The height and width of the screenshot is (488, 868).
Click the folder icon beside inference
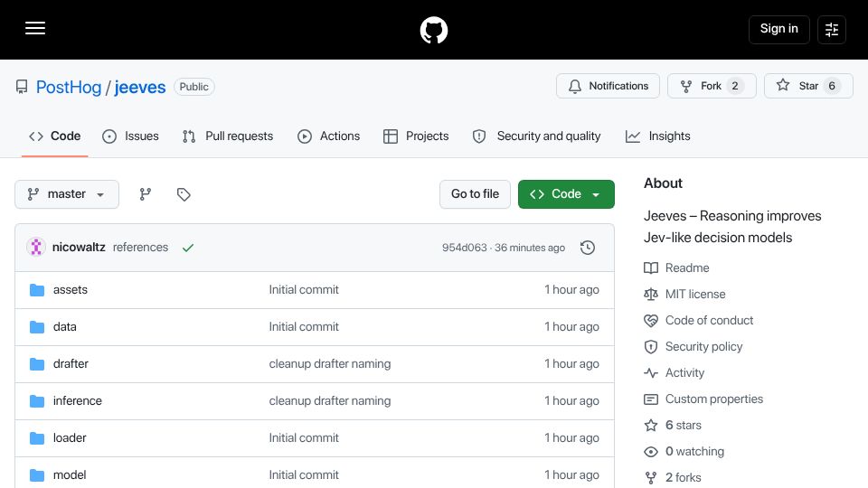pos(37,401)
